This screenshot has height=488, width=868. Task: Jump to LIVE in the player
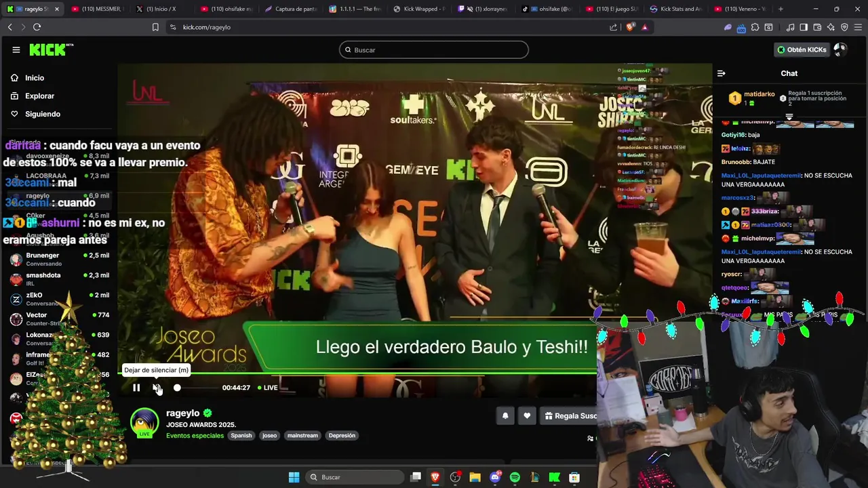pos(267,388)
